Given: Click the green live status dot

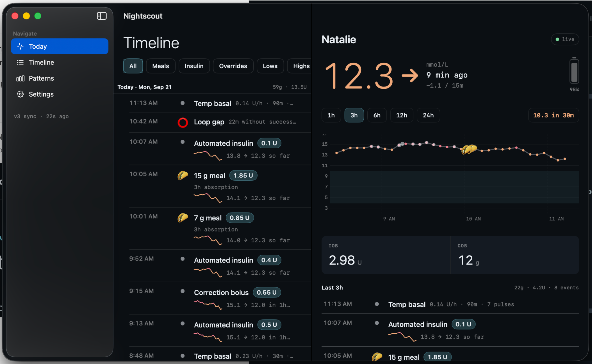Looking at the screenshot, I should (557, 39).
